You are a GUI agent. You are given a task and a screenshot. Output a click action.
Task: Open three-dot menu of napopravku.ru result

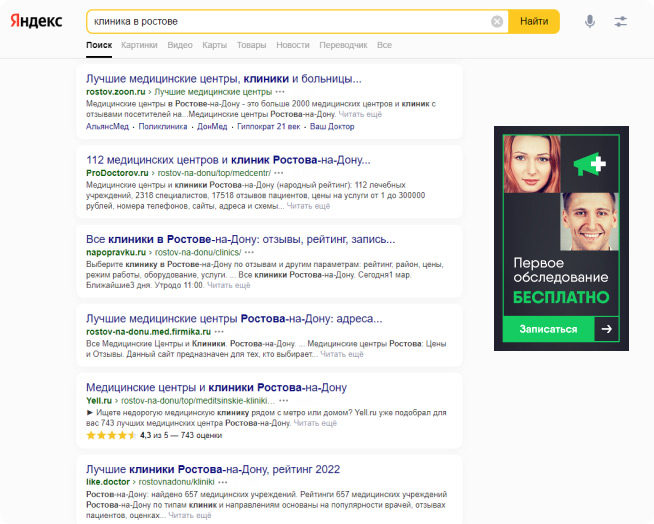(x=249, y=252)
